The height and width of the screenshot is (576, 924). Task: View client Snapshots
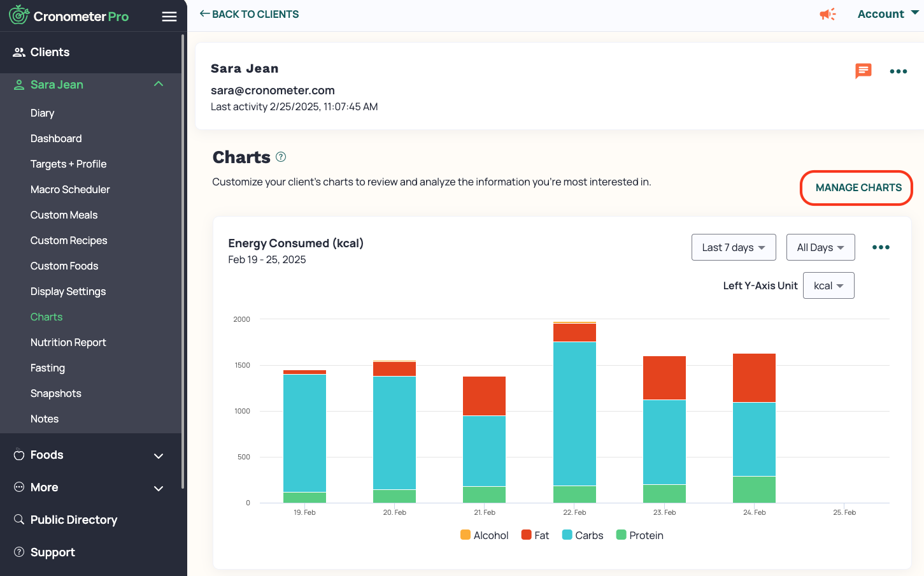(x=56, y=393)
